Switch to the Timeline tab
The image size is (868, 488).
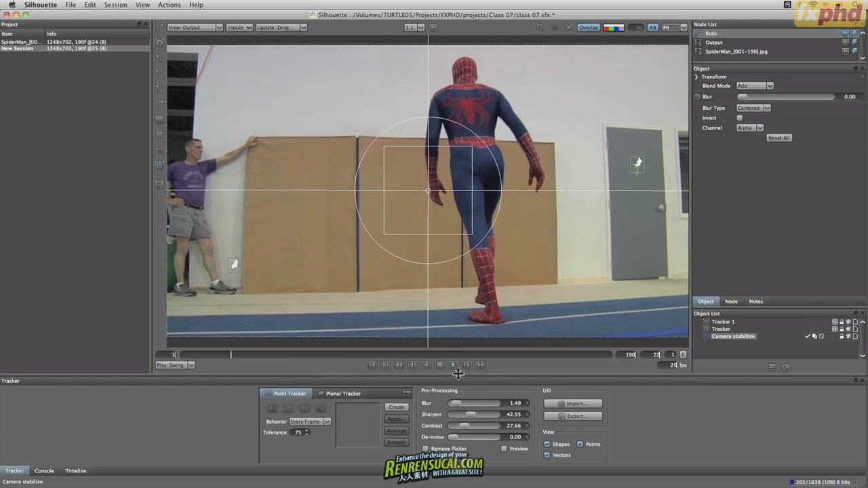(x=76, y=470)
